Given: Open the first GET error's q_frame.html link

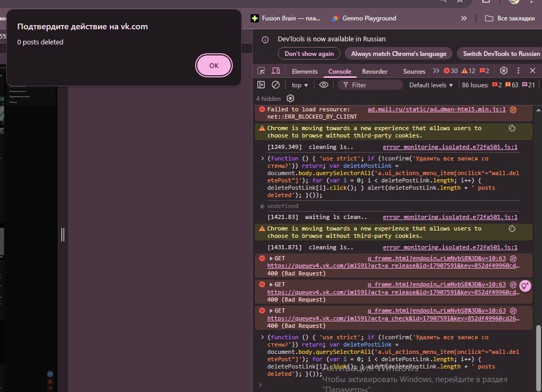Looking at the screenshot, I should point(436,258).
